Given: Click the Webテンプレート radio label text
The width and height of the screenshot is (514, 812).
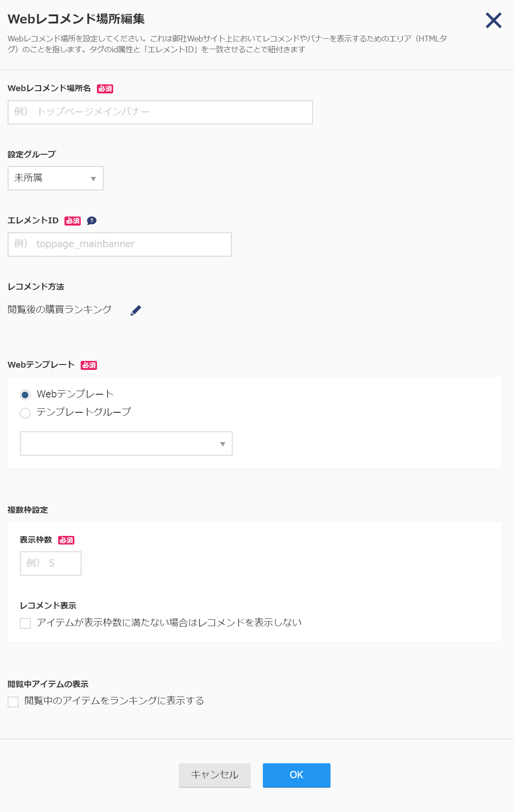Looking at the screenshot, I should (75, 394).
